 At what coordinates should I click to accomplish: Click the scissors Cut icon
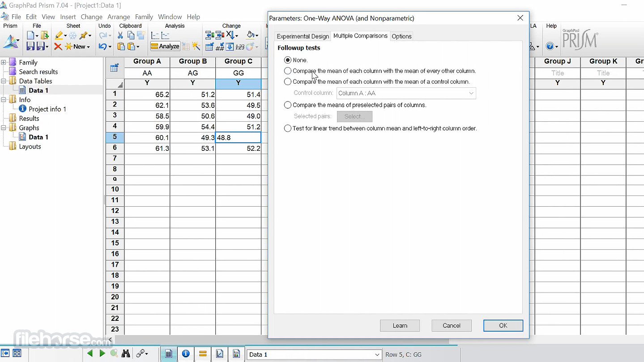tap(120, 35)
